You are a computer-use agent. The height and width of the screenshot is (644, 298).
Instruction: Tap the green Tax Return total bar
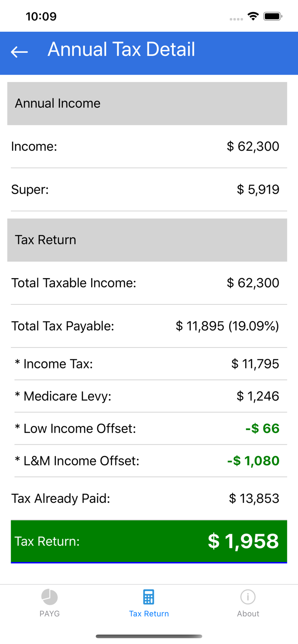(x=149, y=541)
